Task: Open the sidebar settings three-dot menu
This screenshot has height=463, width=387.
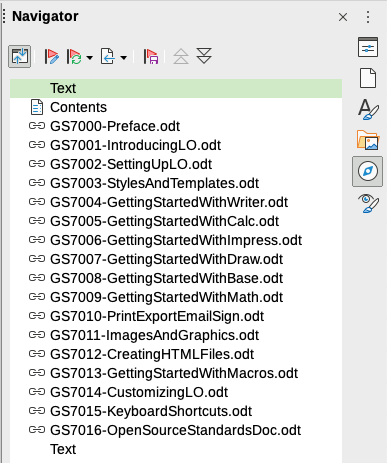Action: 368,17
